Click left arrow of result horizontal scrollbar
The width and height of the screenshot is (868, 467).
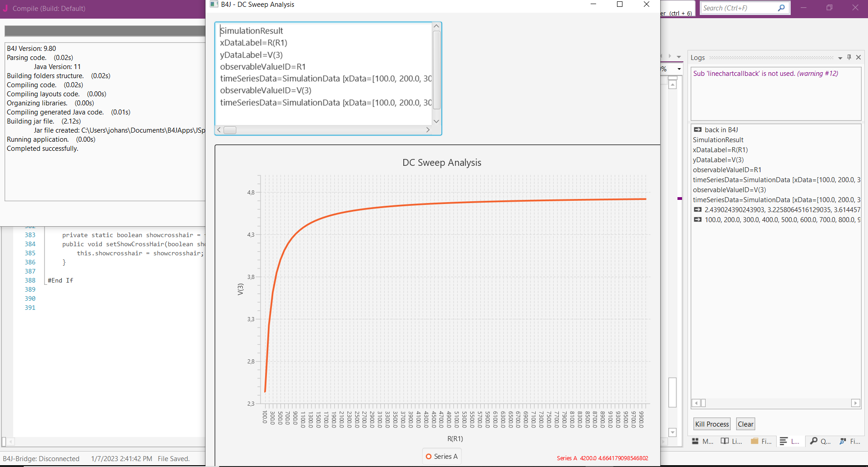[219, 130]
